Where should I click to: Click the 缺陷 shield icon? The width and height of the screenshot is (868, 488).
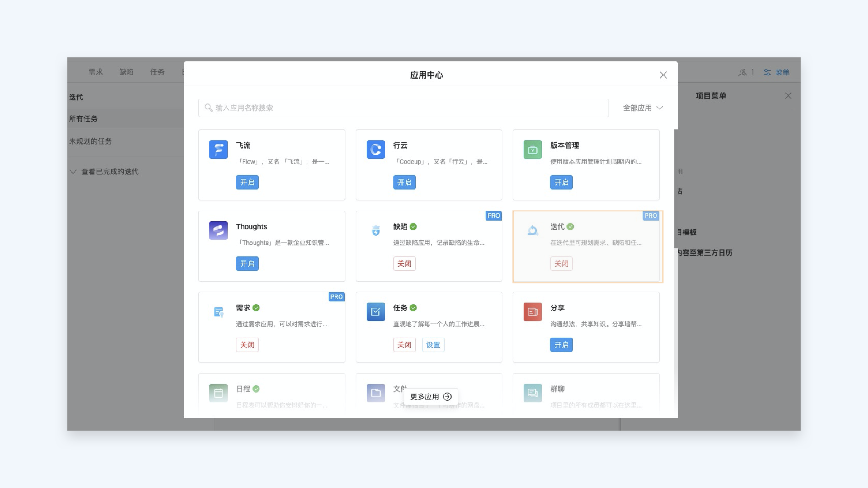coord(376,230)
